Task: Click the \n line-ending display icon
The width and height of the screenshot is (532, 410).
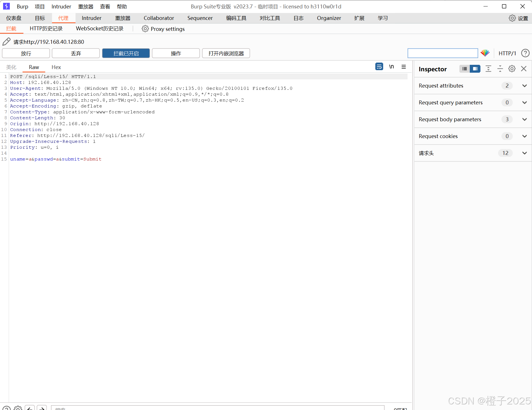Action: pyautogui.click(x=392, y=67)
